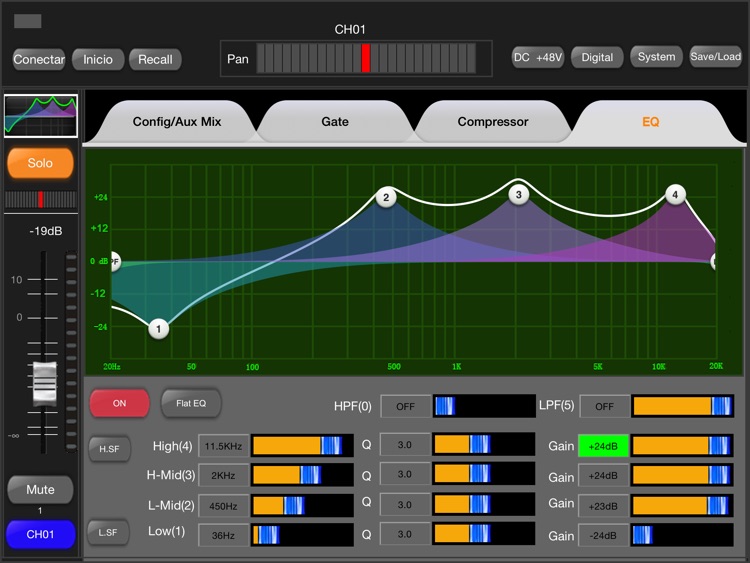This screenshot has width=750, height=563.
Task: Adjust the Low(1) frequency slider
Action: coord(302,535)
